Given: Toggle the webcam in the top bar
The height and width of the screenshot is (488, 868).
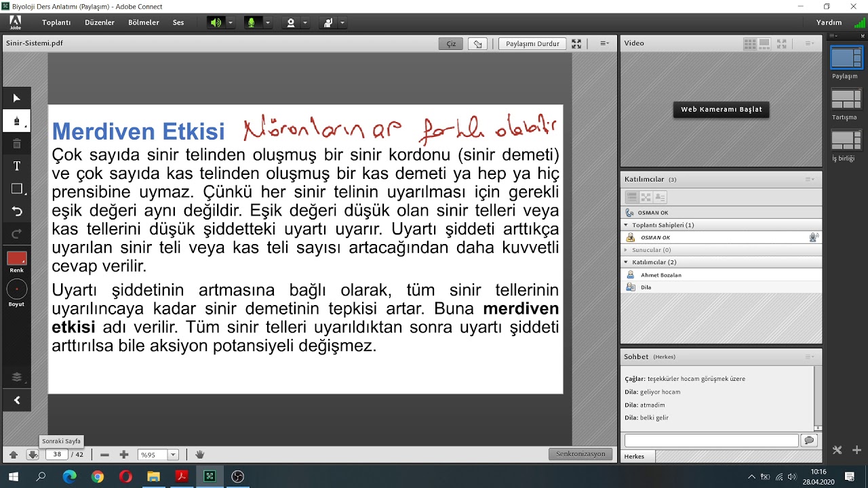Looking at the screenshot, I should (291, 22).
